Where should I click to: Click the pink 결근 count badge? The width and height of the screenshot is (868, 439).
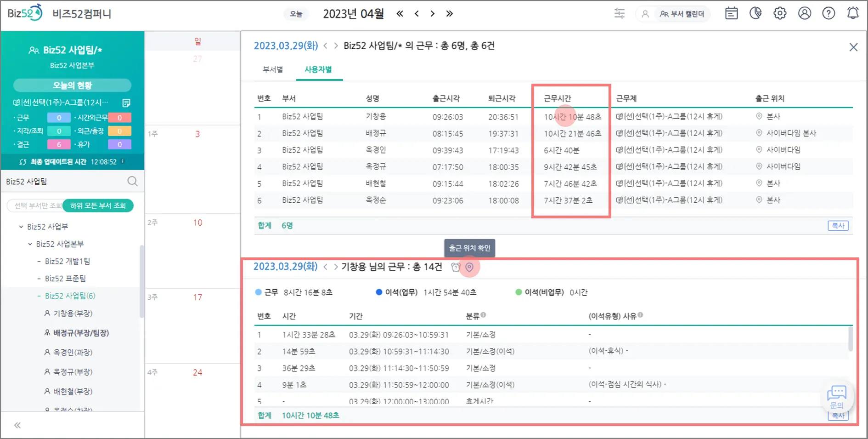point(59,144)
